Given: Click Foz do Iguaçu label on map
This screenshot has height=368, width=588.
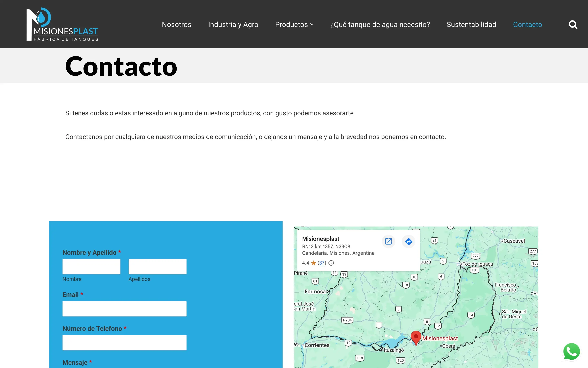Looking at the screenshot, I should pyautogui.click(x=478, y=264).
